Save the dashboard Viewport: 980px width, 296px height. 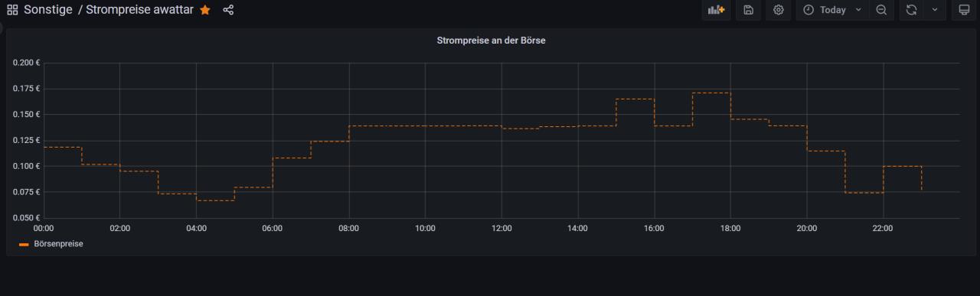tap(749, 10)
